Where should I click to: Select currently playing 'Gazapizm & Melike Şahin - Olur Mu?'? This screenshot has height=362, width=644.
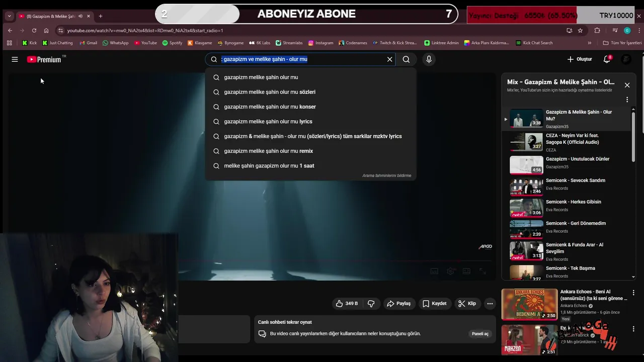pyautogui.click(x=566, y=119)
